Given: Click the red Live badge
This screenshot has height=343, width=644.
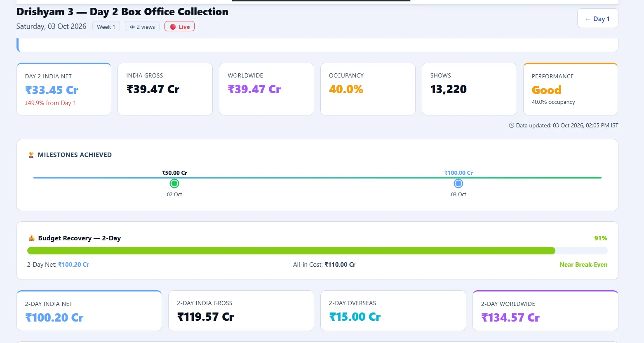Looking at the screenshot, I should [x=179, y=27].
